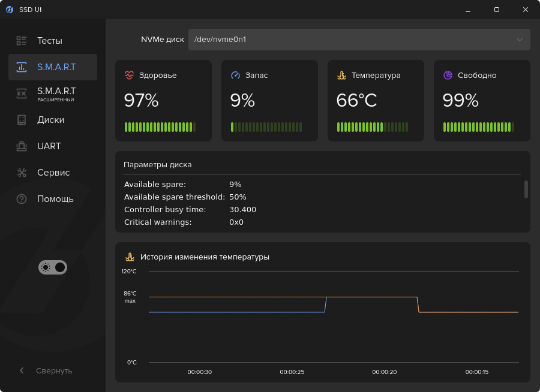Click the Тесты list icon in sidebar
The width and height of the screenshot is (540, 392).
22,41
